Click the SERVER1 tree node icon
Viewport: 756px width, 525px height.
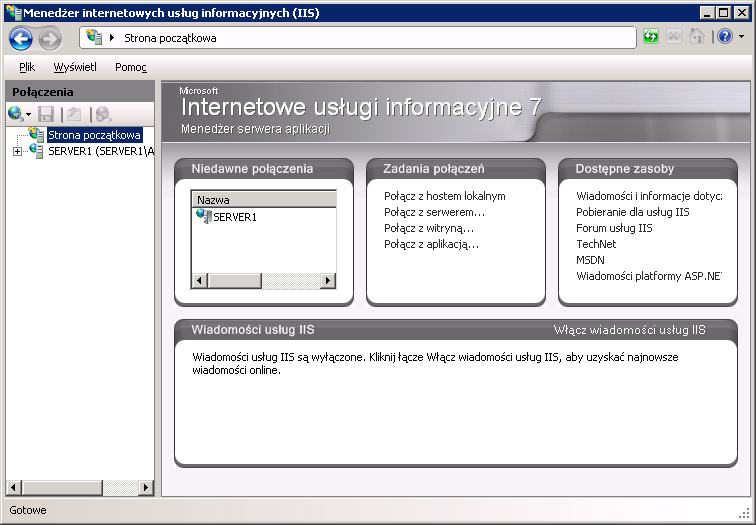36,151
